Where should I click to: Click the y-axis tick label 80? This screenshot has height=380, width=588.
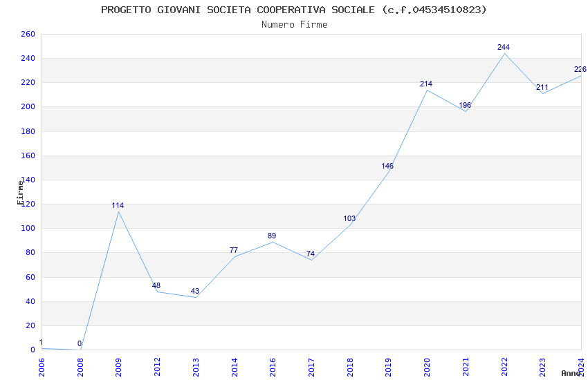click(30, 253)
